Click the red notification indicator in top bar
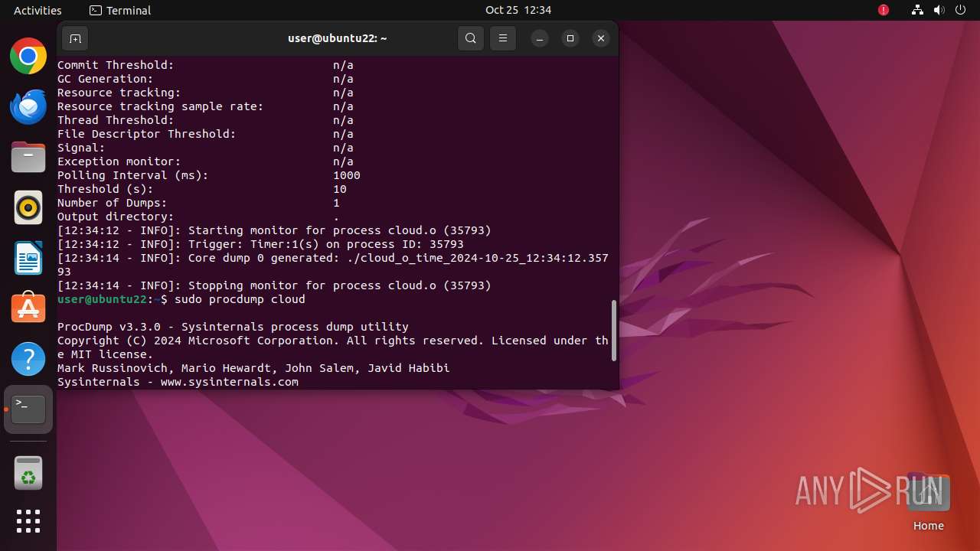The image size is (980, 551). click(x=884, y=10)
